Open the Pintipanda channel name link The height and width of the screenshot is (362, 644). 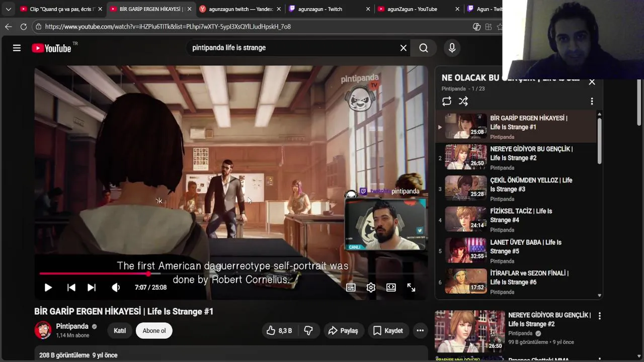click(x=72, y=326)
